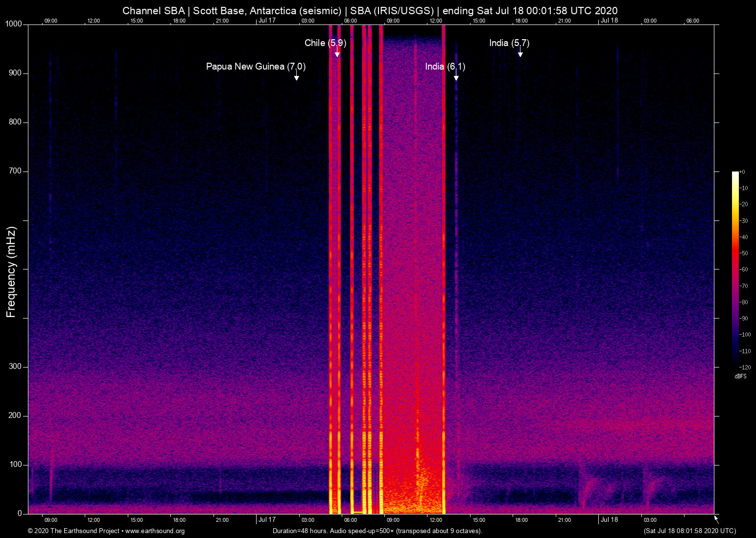Screen dimensions: 756x538
Task: Click the 700 tick on frequency axis
Action: point(16,171)
